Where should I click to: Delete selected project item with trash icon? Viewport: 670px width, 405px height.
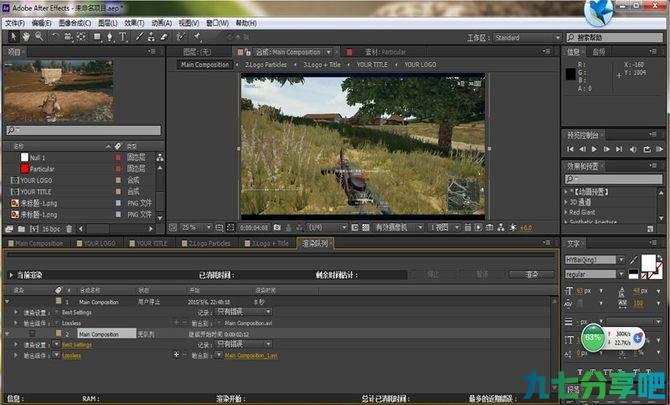coord(69,229)
